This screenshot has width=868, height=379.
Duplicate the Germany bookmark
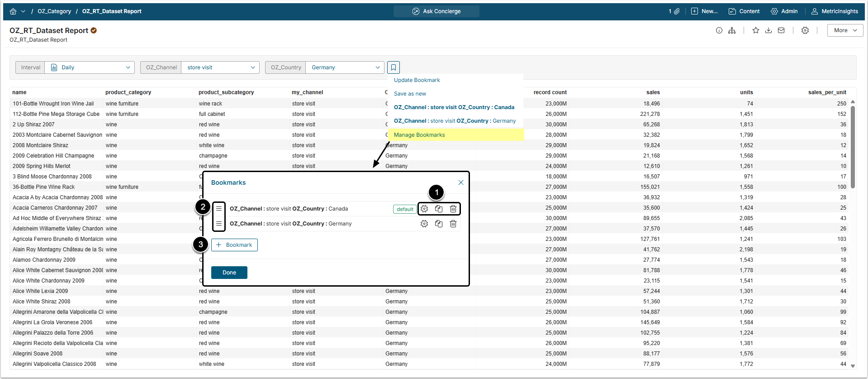439,224
